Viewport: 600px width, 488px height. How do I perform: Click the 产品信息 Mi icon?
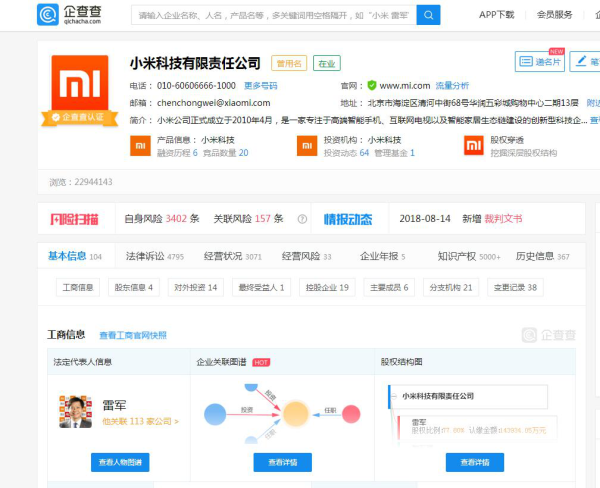(138, 147)
